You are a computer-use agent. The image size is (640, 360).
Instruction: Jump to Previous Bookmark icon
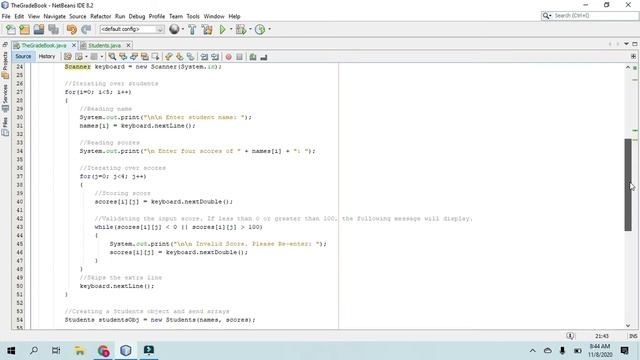(169, 57)
